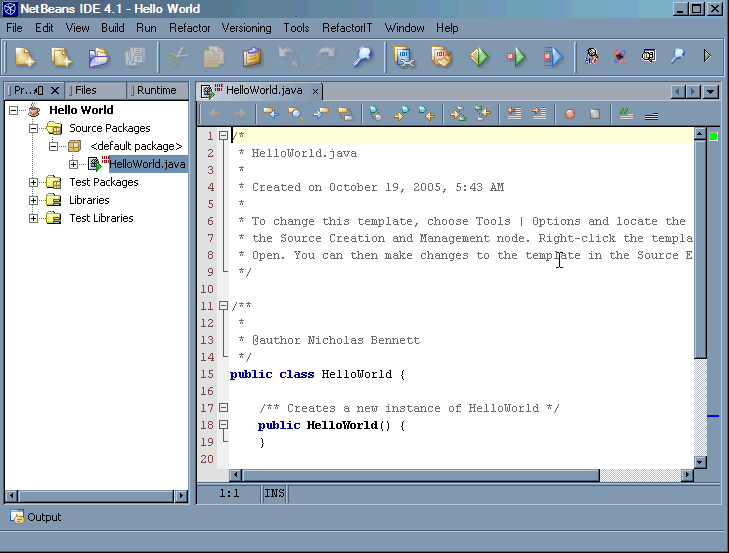Expand the Test Packages node
729x553 pixels.
[x=33, y=182]
